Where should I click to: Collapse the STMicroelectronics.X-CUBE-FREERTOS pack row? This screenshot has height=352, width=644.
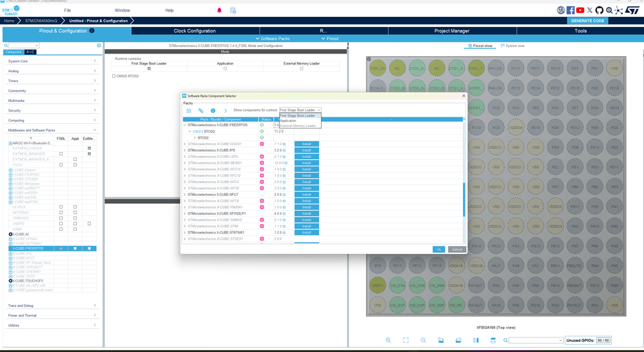[x=185, y=125]
